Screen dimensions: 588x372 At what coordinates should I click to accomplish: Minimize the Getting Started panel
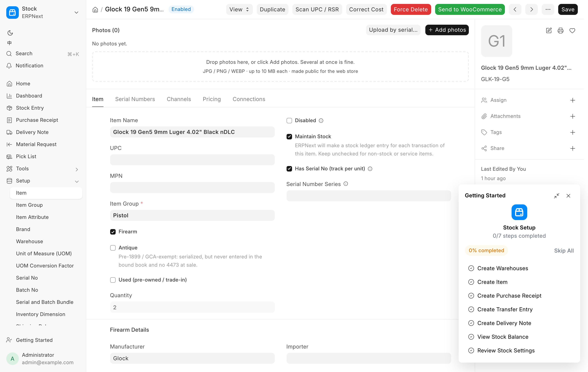coord(556,196)
